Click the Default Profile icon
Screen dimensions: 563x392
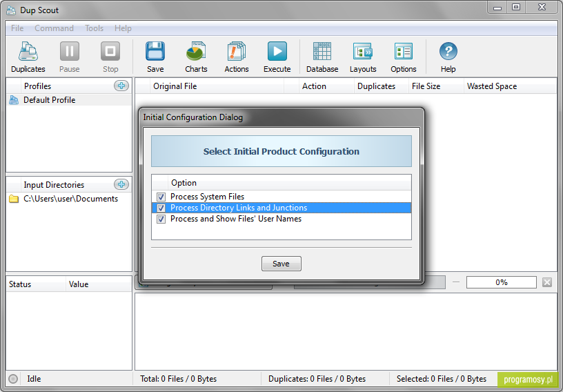coord(14,100)
